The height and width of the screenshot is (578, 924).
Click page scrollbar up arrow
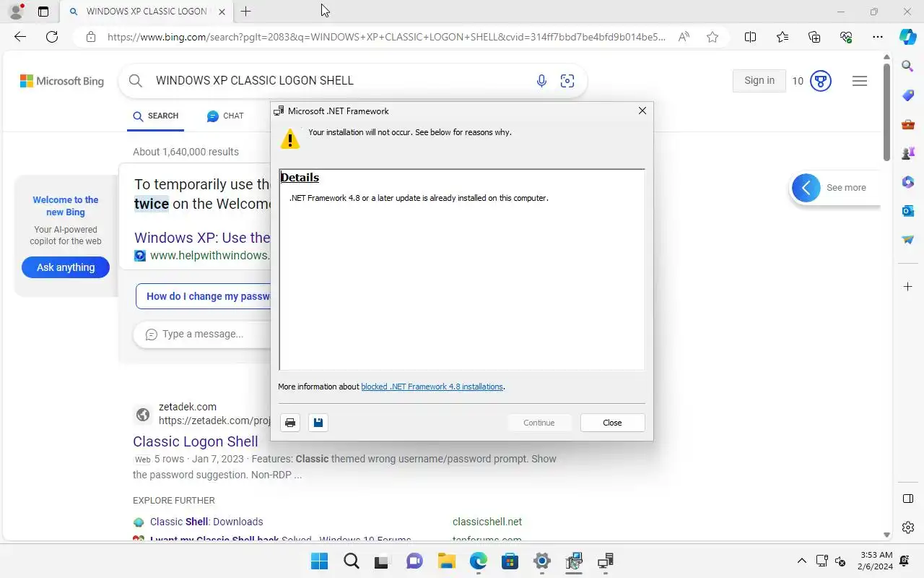tap(887, 57)
